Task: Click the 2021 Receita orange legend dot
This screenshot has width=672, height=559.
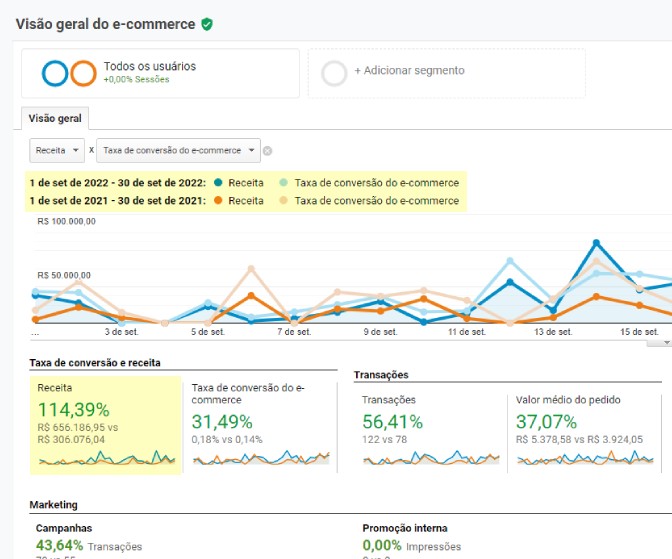Action: pyautogui.click(x=218, y=201)
